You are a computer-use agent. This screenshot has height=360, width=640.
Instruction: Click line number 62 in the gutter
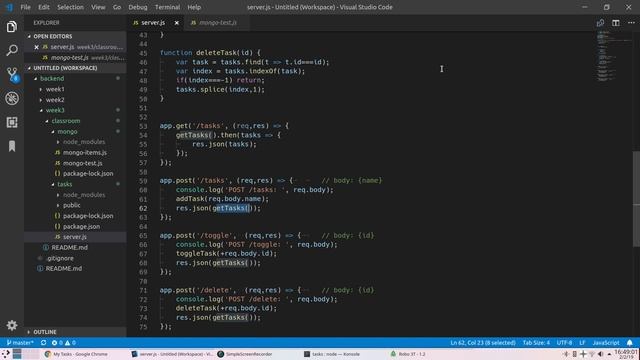coord(143,208)
